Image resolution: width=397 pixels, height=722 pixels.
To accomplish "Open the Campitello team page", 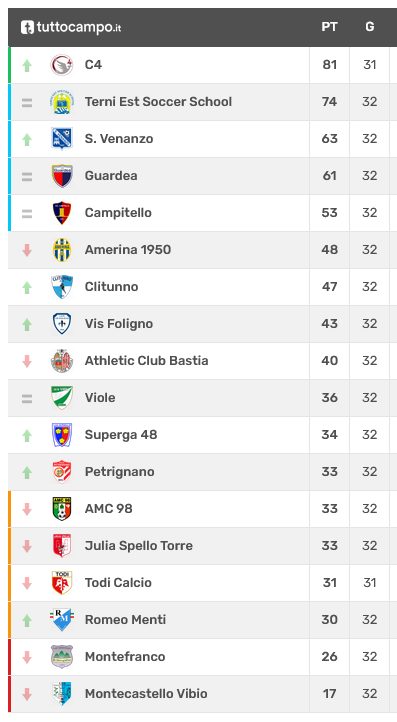I will 118,213.
